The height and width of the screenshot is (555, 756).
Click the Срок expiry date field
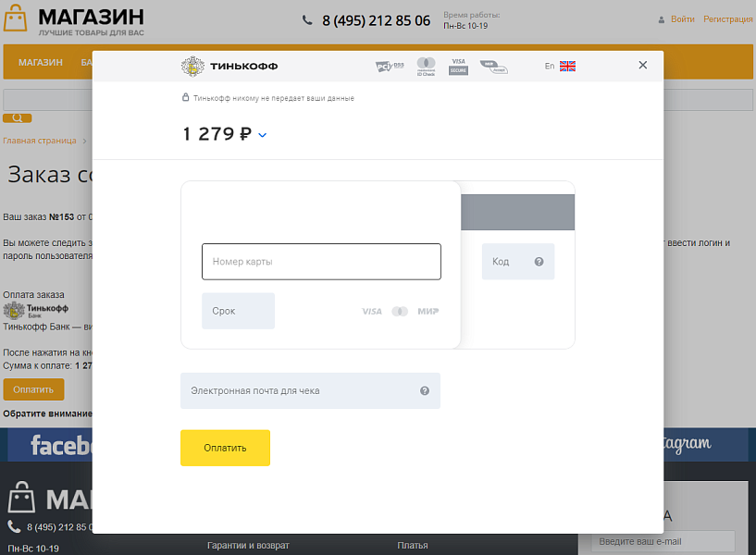pos(238,311)
